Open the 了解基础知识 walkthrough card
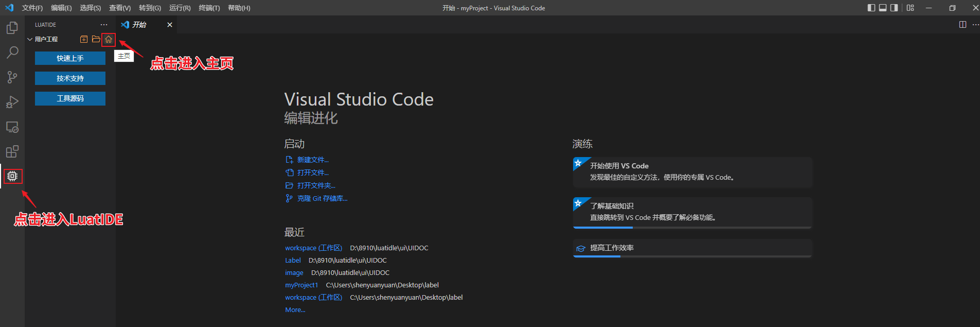This screenshot has height=327, width=980. 692,212
